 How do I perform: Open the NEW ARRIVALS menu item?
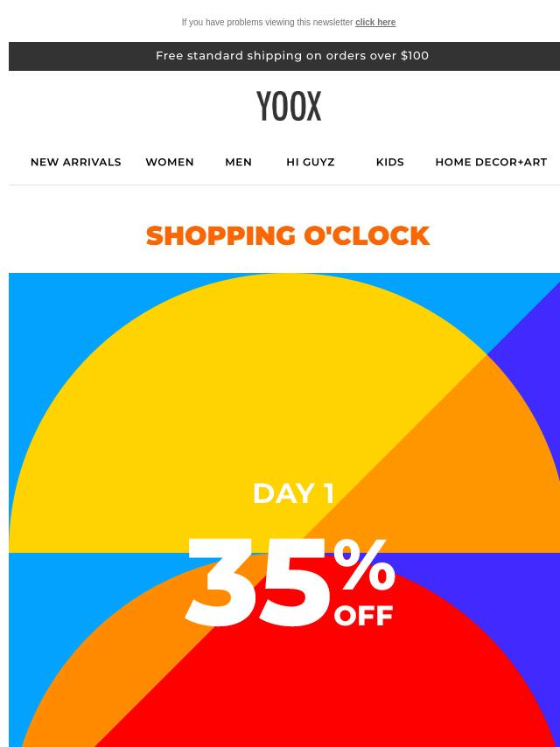pyautogui.click(x=76, y=162)
